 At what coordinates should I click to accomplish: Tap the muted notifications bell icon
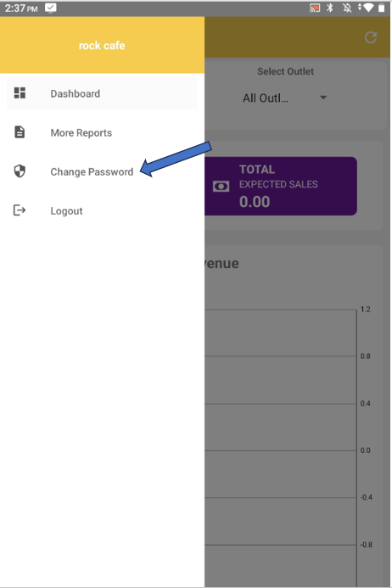[347, 8]
